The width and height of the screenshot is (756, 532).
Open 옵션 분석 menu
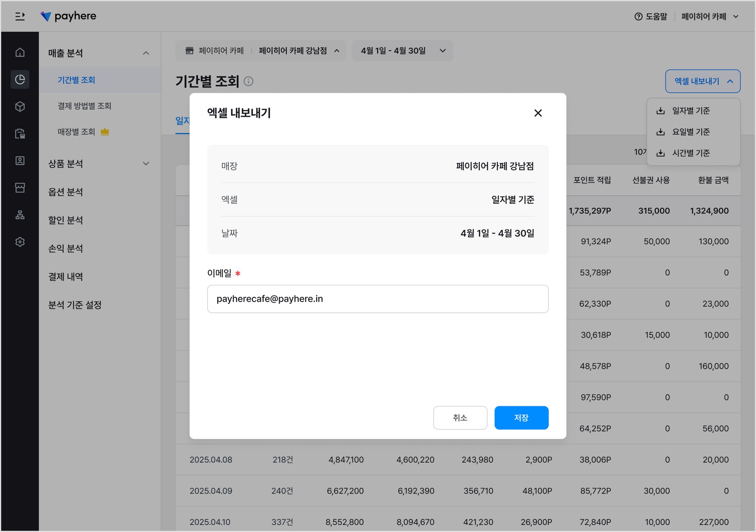(x=66, y=192)
